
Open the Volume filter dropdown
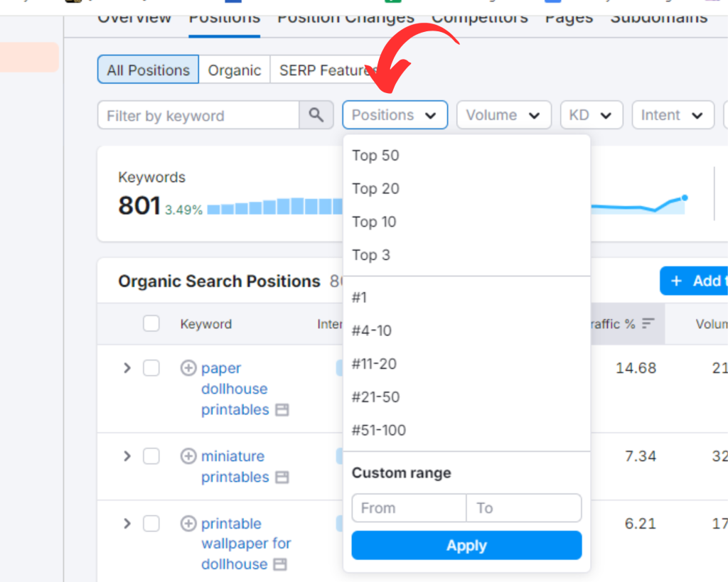(x=503, y=115)
